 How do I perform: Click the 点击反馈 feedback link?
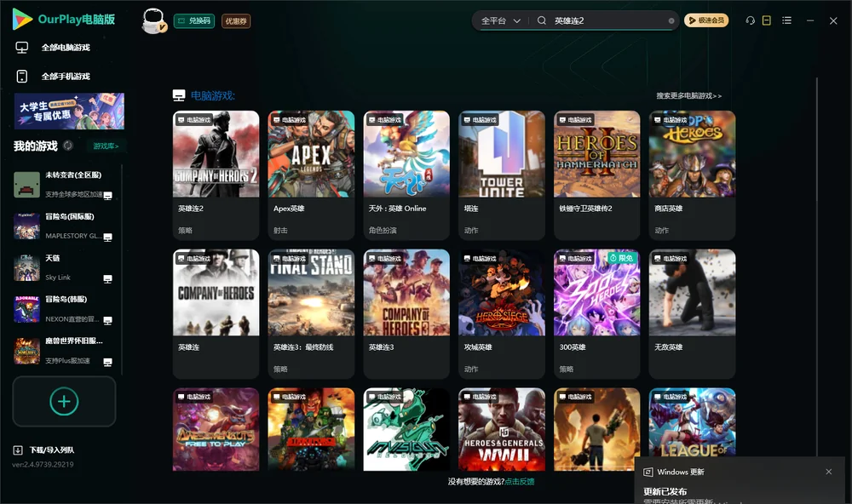point(520,481)
